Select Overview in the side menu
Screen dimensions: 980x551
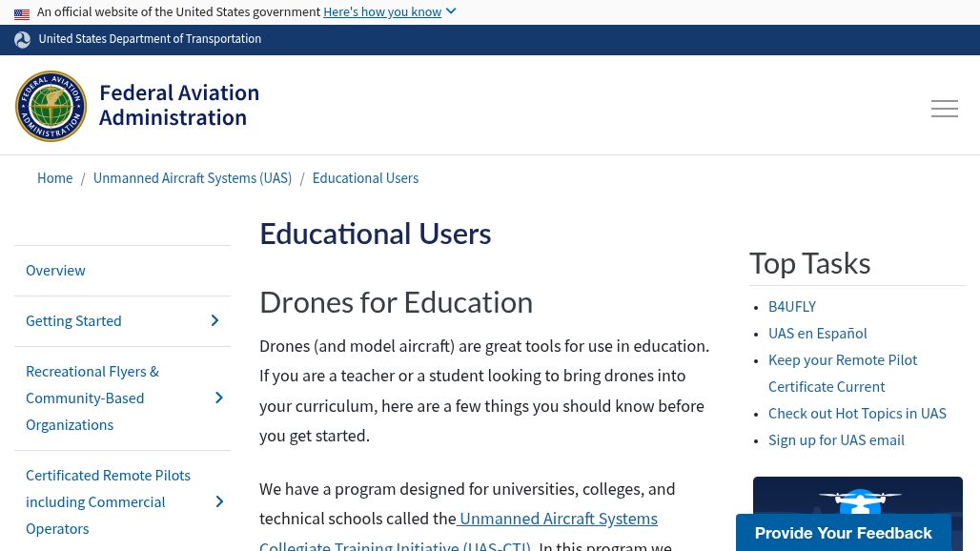[x=55, y=271]
